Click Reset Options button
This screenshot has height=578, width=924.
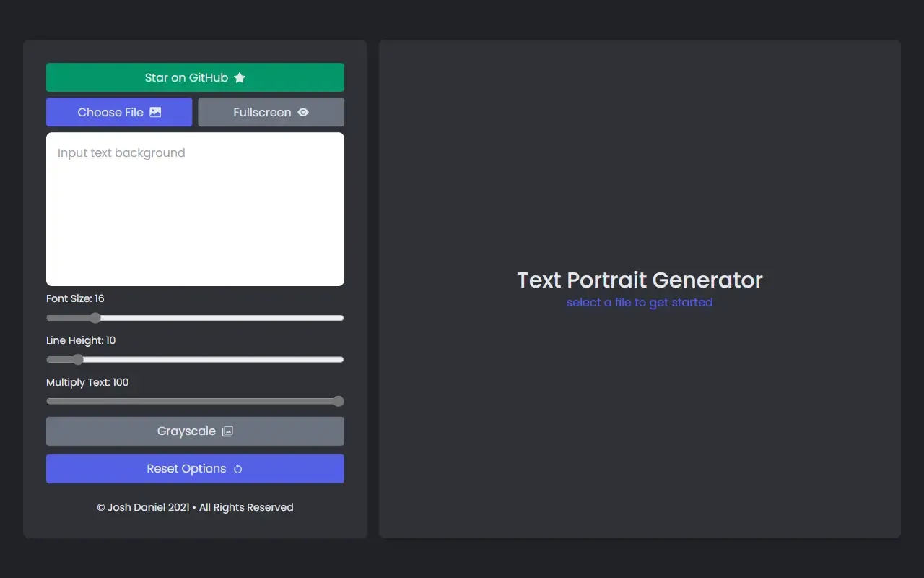click(x=195, y=469)
